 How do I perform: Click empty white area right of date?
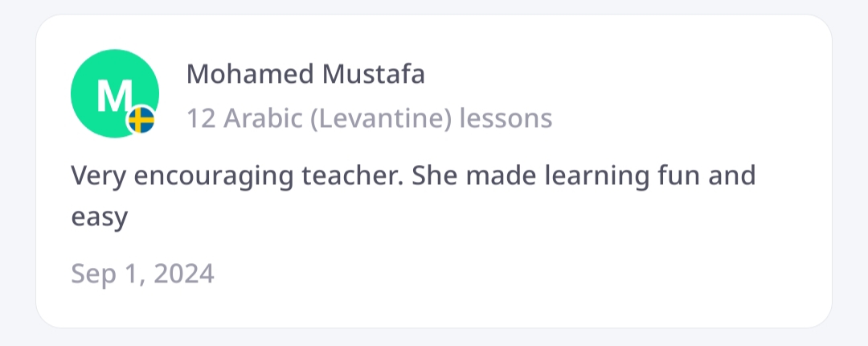522,274
